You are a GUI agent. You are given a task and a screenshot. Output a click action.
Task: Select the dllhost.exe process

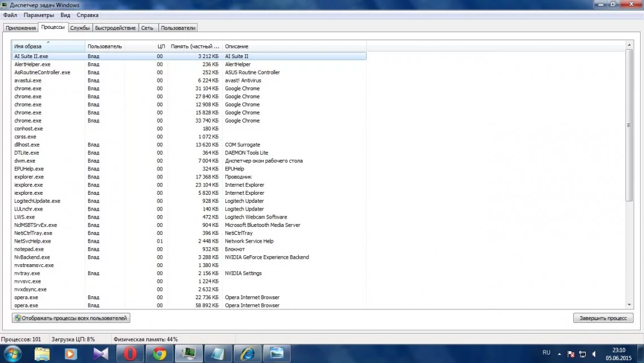189,145
